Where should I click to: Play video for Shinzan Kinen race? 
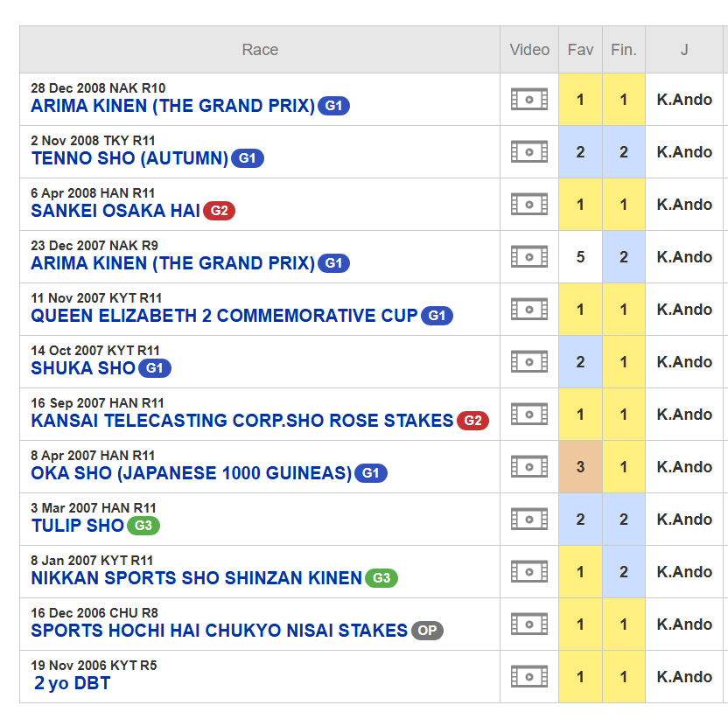(x=528, y=571)
